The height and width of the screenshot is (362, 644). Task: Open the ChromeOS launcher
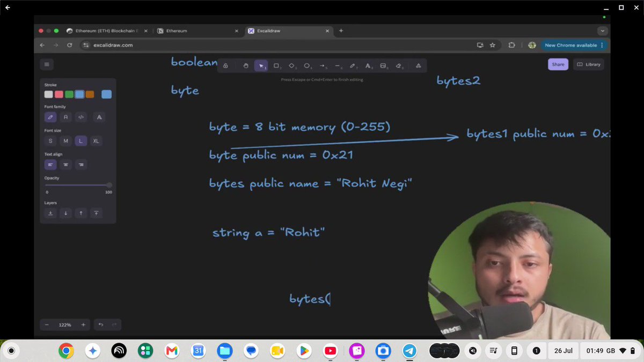(11, 351)
